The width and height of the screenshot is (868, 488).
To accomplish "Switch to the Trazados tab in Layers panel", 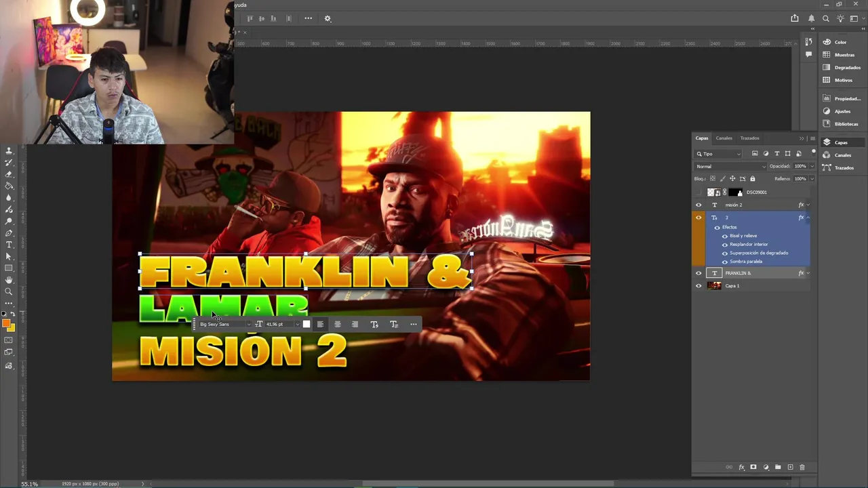I will point(749,138).
